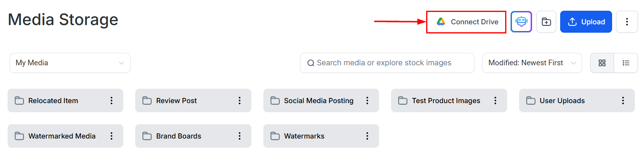
Task: Open the AI assistant bot icon
Action: [521, 21]
